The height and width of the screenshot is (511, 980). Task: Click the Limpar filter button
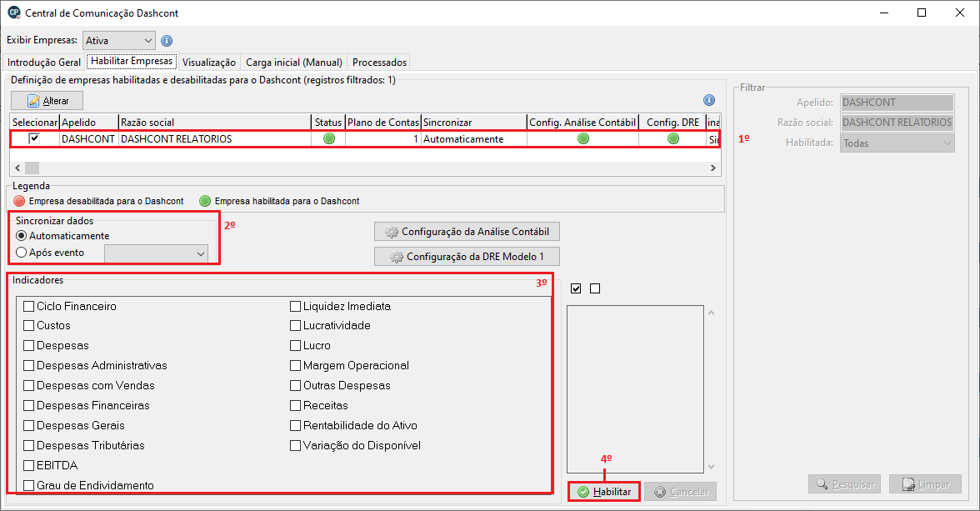pos(926,484)
